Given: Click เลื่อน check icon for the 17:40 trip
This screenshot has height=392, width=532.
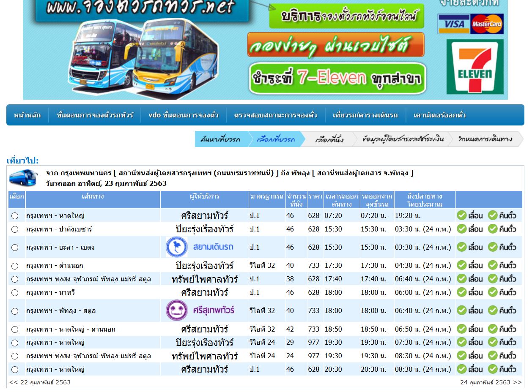Looking at the screenshot, I should pyautogui.click(x=461, y=279).
